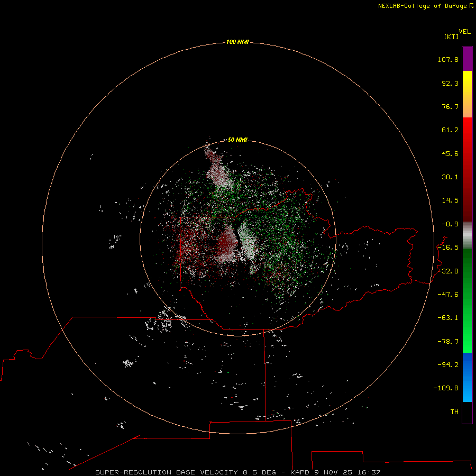Click the NEXLAB-College of DuPage watermark text
Screen dimensions: 476x476
426,6
